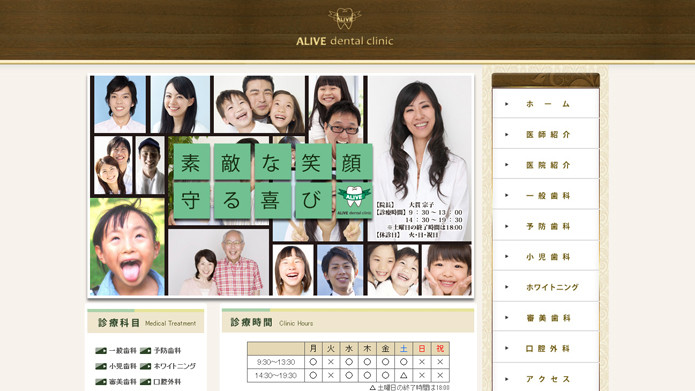This screenshot has width=695, height=391.
Task: Click the arrow bullet beside sidebar 審美歯科
Action: (x=507, y=317)
